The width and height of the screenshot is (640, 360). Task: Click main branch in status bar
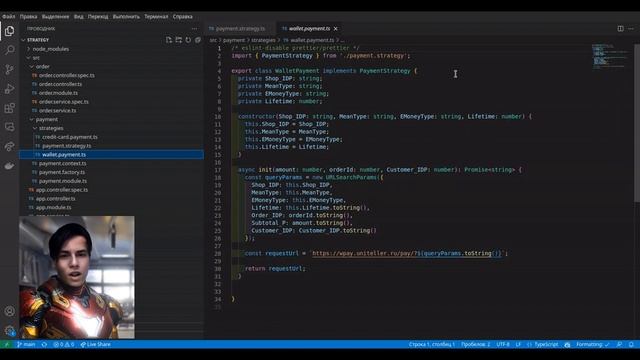pos(26,344)
